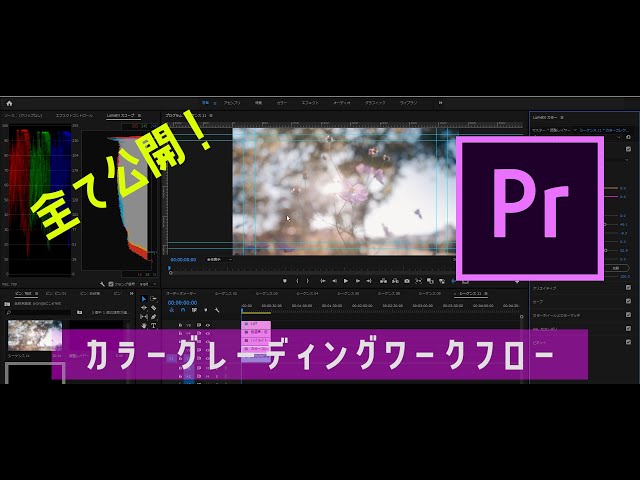This screenshot has width=640, height=480.
Task: Switch to the Color workspace tab
Action: tap(282, 103)
